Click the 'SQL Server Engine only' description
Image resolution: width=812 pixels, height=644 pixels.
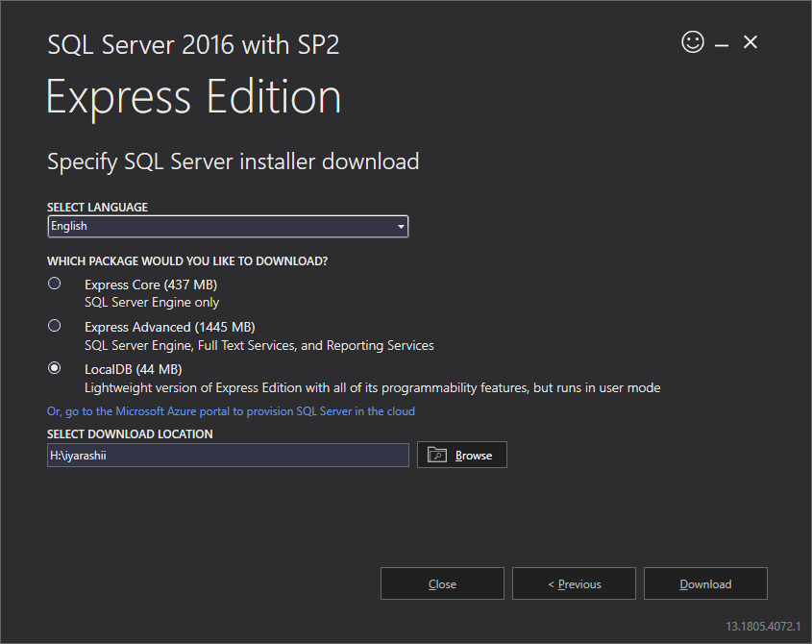coord(152,303)
